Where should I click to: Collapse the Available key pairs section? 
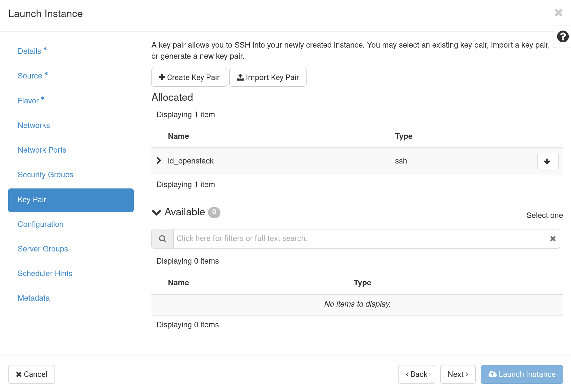click(x=156, y=212)
